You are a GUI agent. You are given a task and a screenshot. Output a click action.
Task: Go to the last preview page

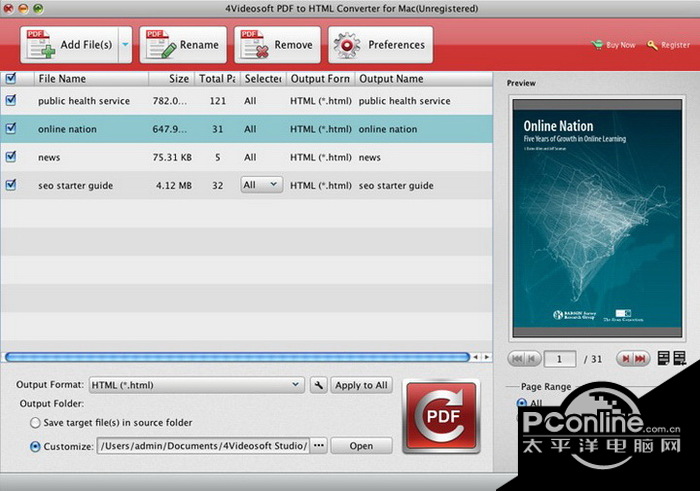[x=641, y=358]
